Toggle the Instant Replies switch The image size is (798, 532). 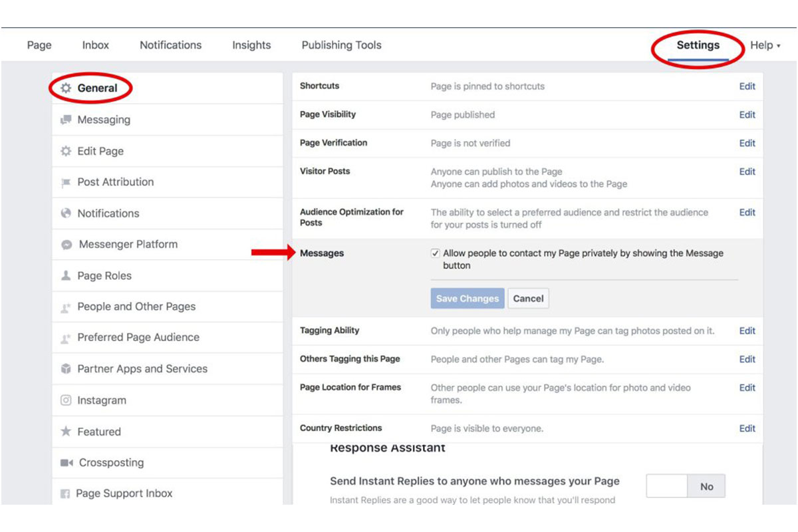(x=686, y=487)
